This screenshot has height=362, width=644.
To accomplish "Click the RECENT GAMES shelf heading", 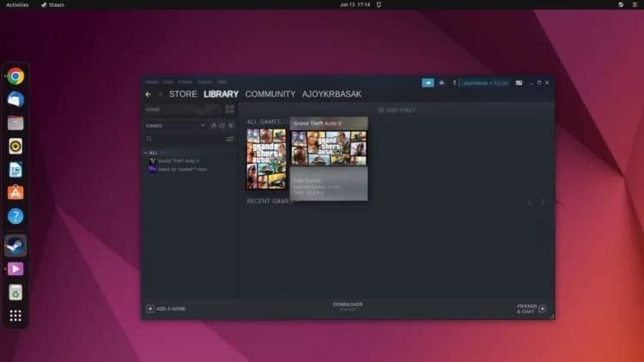I will pos(270,201).
